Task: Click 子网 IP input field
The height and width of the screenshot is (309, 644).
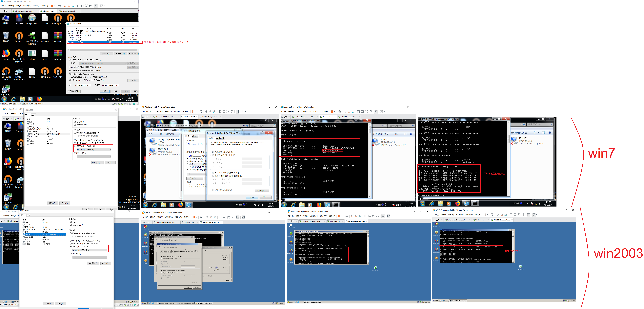Action: click(x=84, y=85)
